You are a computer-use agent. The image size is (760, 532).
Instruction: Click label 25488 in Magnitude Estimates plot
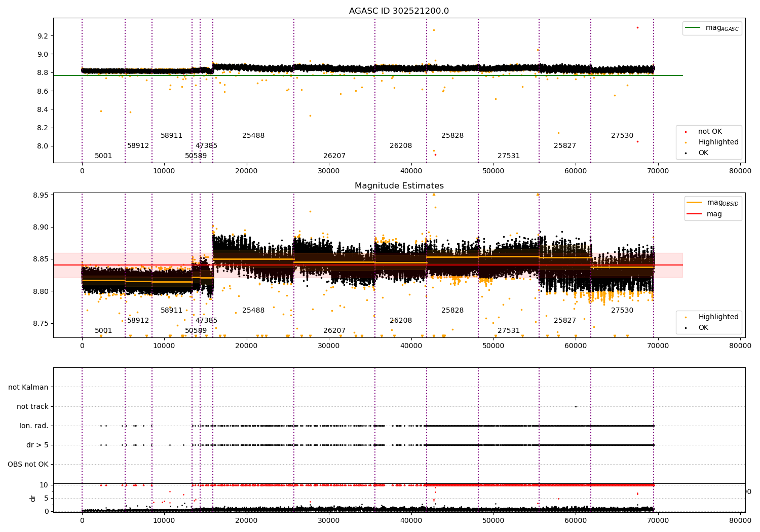(253, 311)
